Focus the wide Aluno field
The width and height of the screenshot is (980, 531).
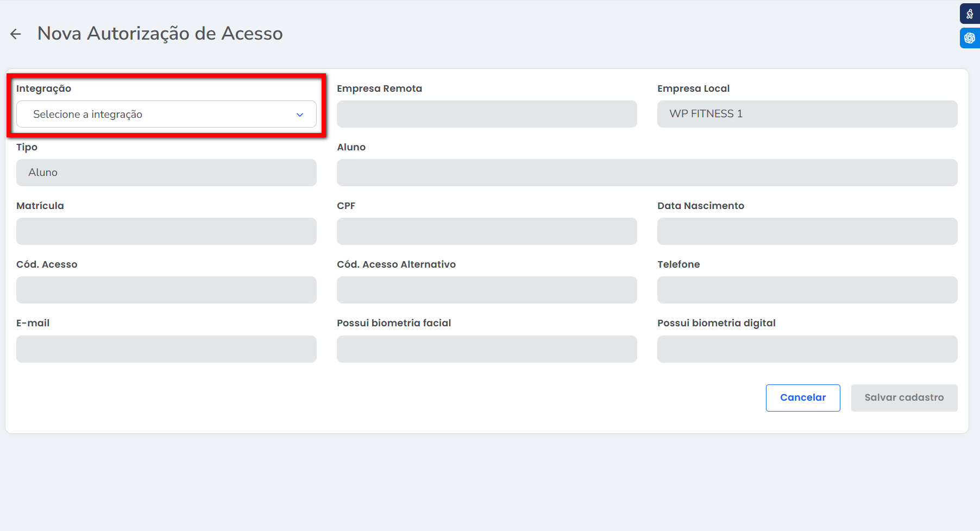click(x=646, y=173)
